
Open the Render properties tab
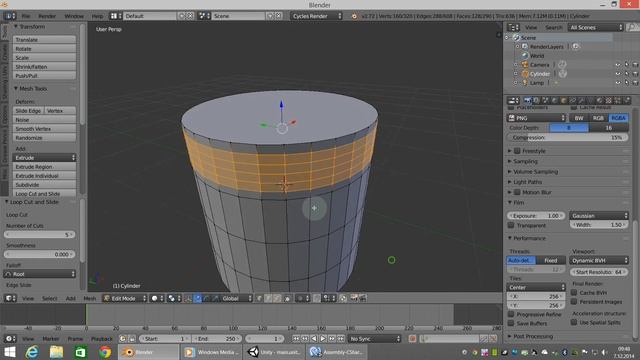[527, 100]
